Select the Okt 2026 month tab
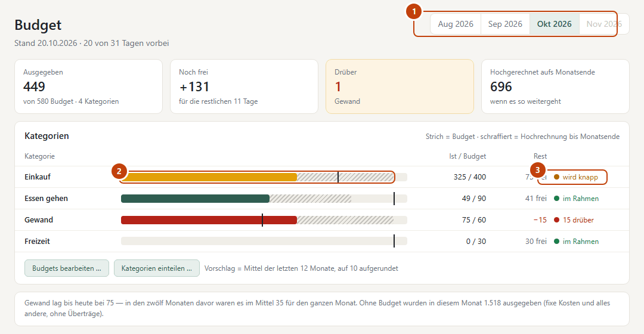Viewport: 644px width, 334px height. [x=555, y=24]
